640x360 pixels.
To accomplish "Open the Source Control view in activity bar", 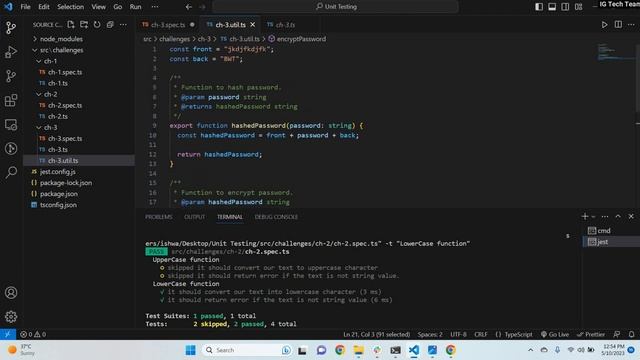I will pos(11,28).
